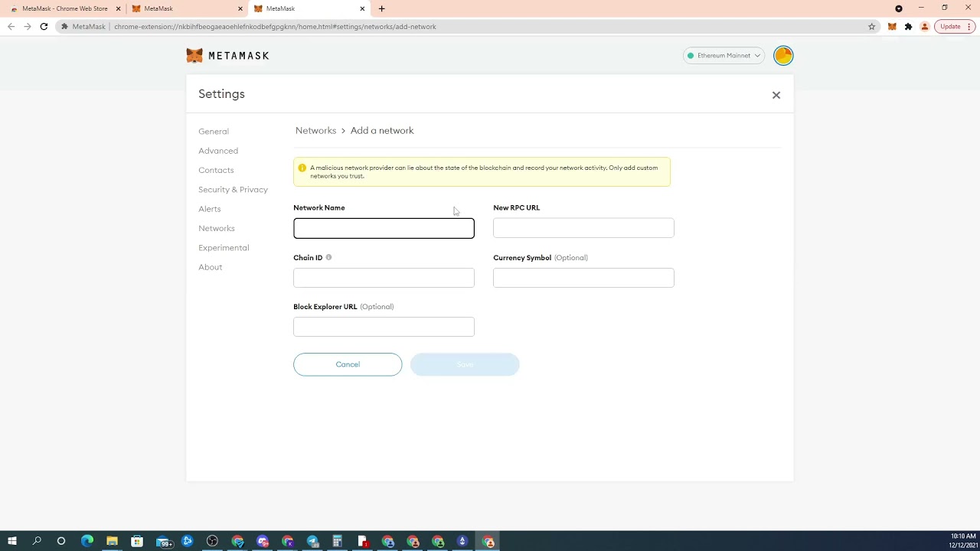The image size is (980, 551).
Task: Click 'Add a network' breadcrumb text
Action: tap(382, 131)
